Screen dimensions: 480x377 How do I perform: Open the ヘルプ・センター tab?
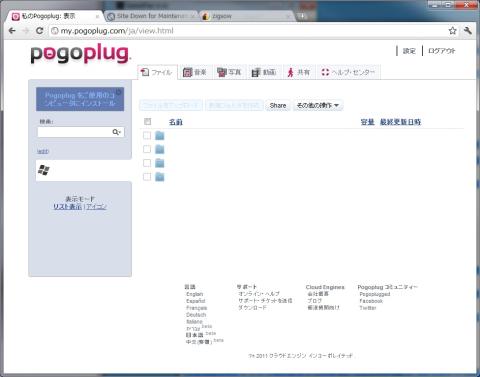[349, 72]
